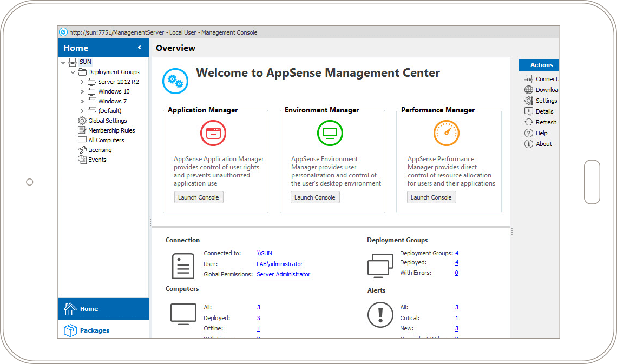Viewport: 617px width, 364px height.
Task: Click the Computers All count link
Action: (259, 307)
